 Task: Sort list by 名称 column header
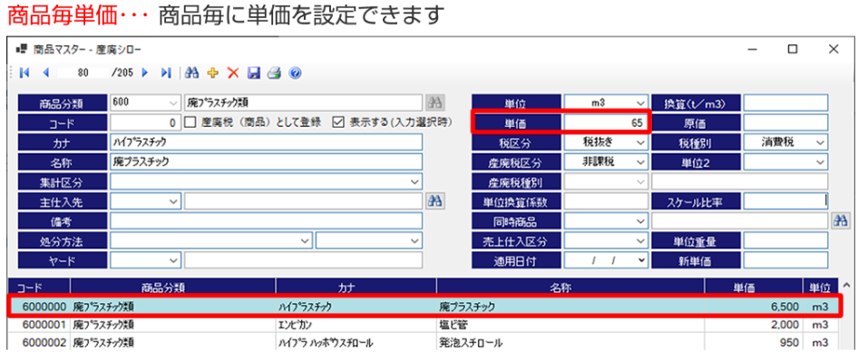pos(571,288)
